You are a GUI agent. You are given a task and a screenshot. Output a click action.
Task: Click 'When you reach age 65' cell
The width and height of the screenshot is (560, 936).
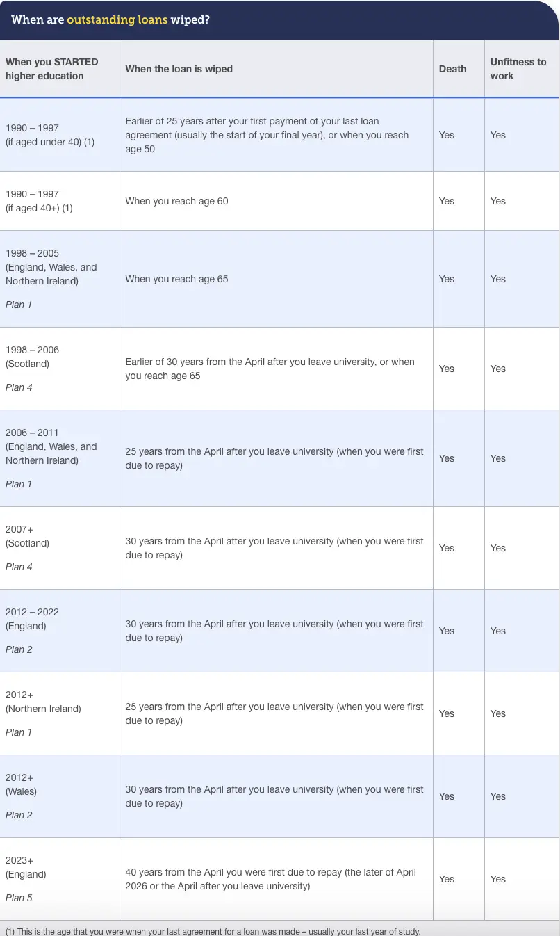click(x=176, y=279)
